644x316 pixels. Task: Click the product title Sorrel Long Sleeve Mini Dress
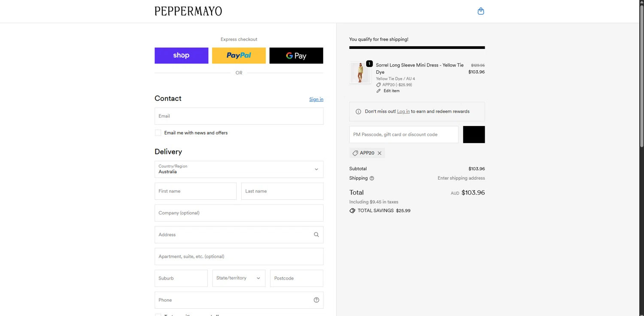point(419,69)
